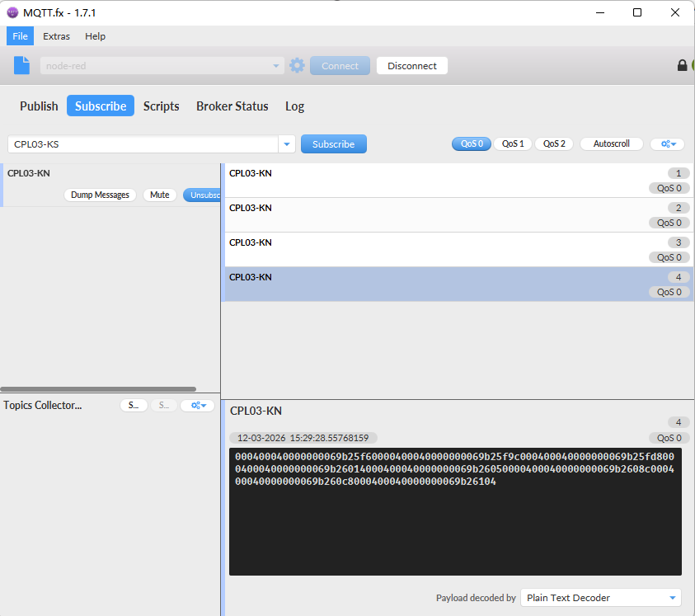Viewport: 695px width, 616px height.
Task: Expand the topic history dropdown arrow
Action: point(287,144)
